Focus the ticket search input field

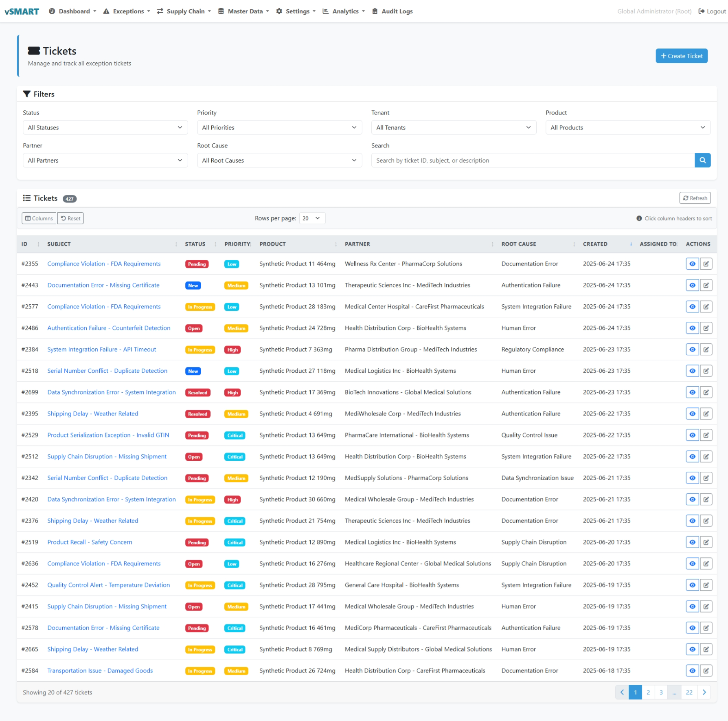click(533, 160)
